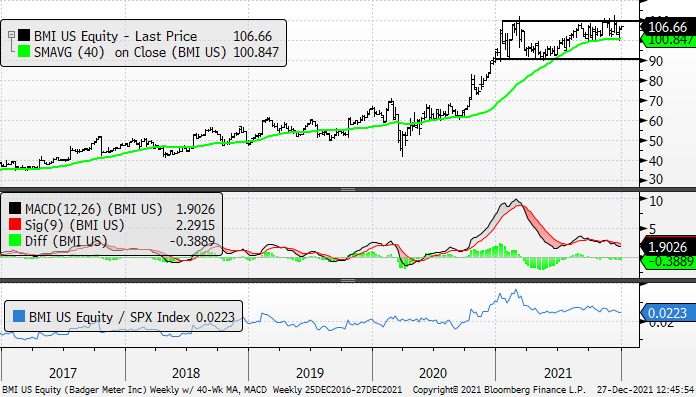Select the 'BMI US Equity / SPX Index 0.0223' label
Screen dimensions: 696x397
tap(132, 317)
